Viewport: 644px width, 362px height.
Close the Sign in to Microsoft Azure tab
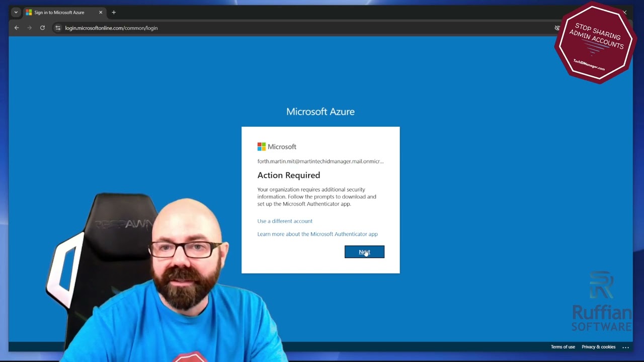[101, 12]
